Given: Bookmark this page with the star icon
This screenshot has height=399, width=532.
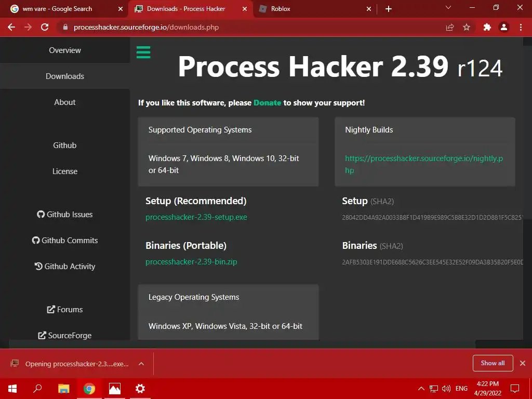Looking at the screenshot, I should (x=467, y=27).
